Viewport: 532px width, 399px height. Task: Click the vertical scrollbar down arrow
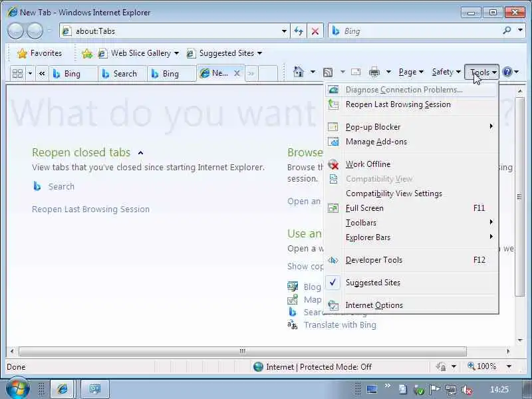(520, 340)
